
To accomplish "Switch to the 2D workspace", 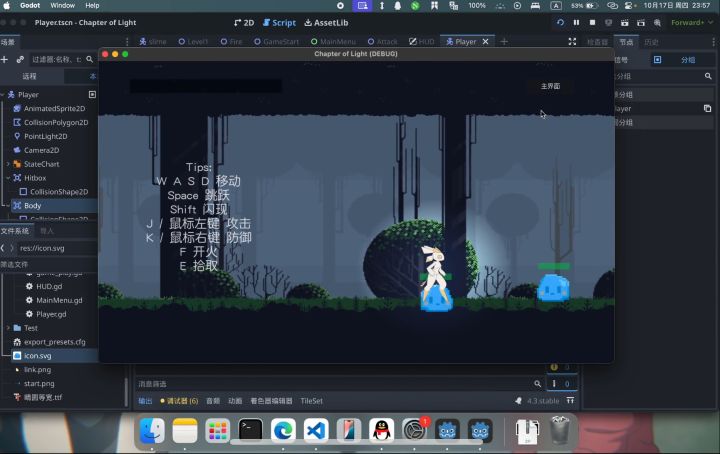I will coord(244,22).
